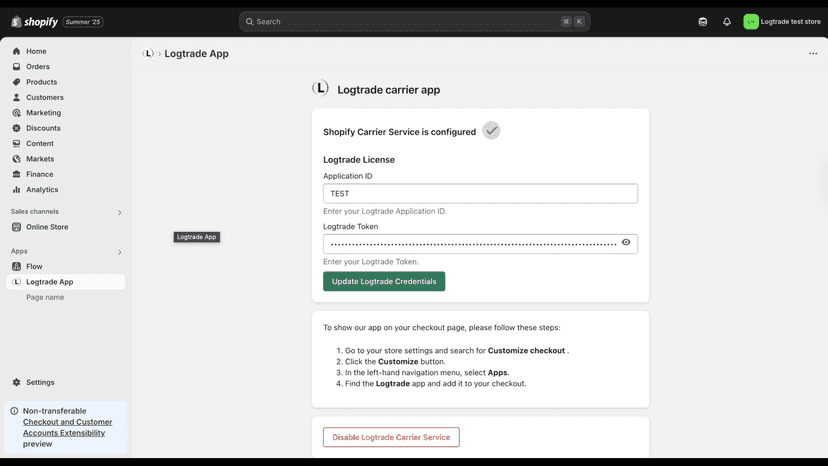Click the Online Store icon

click(16, 227)
